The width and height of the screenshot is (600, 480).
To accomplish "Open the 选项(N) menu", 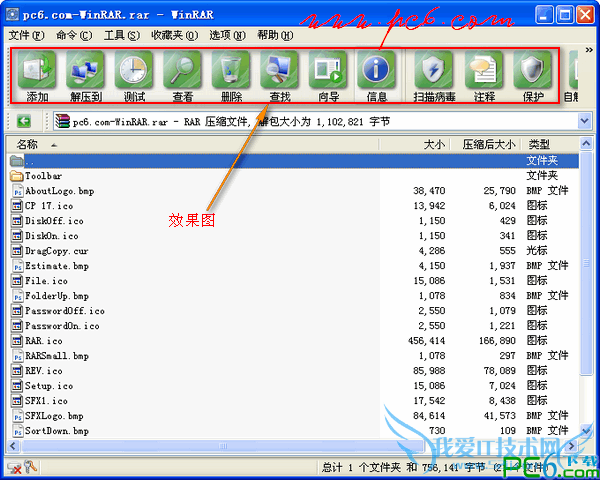I will 227,36.
